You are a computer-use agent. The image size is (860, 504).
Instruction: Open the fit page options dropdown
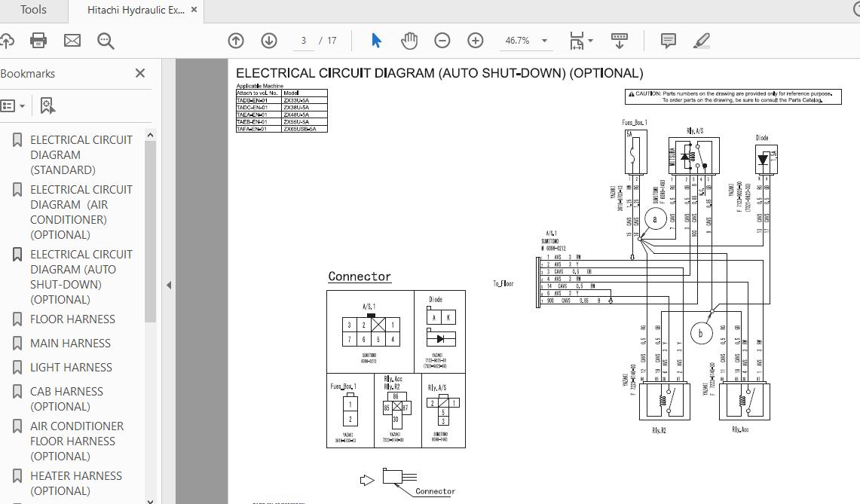(590, 41)
